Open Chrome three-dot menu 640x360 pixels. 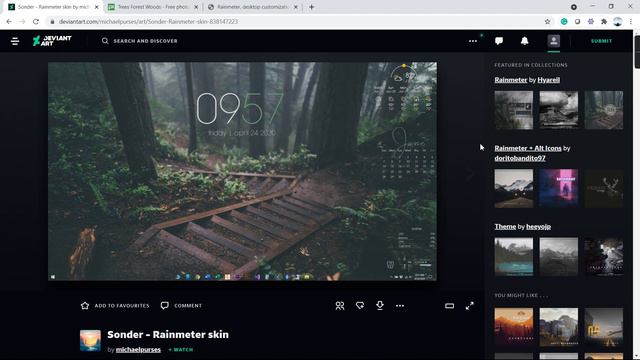631,22
